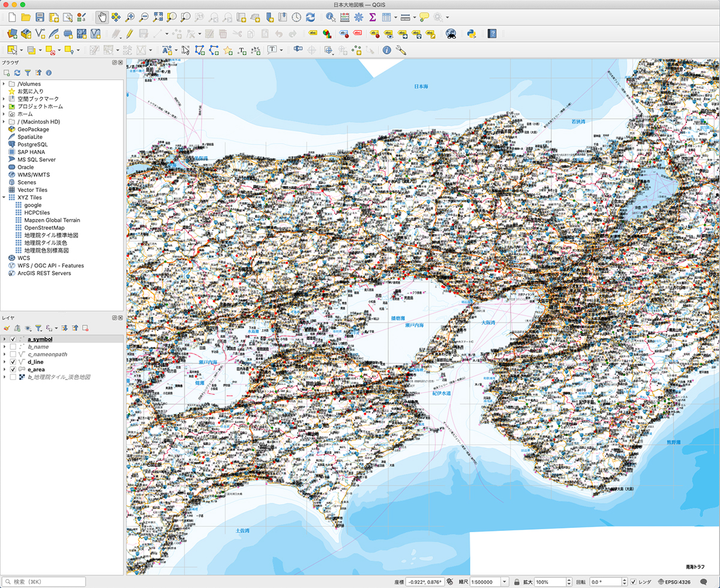Screen dimensions: 720x588
Task: Click the coordinate input field
Action: pos(425,582)
